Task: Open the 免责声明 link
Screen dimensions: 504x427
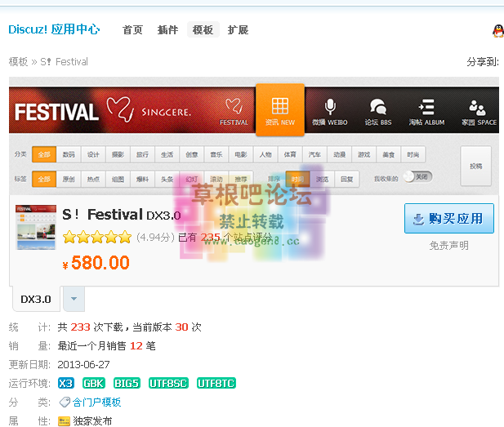Action: click(x=449, y=245)
